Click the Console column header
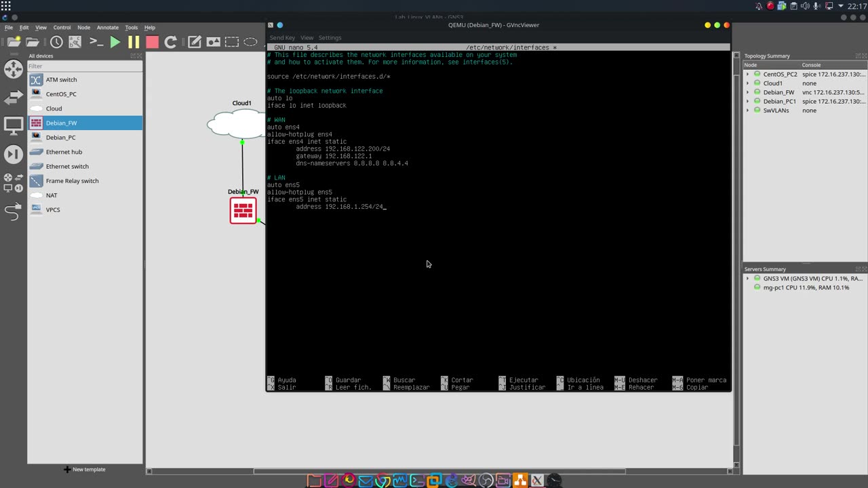 point(833,65)
